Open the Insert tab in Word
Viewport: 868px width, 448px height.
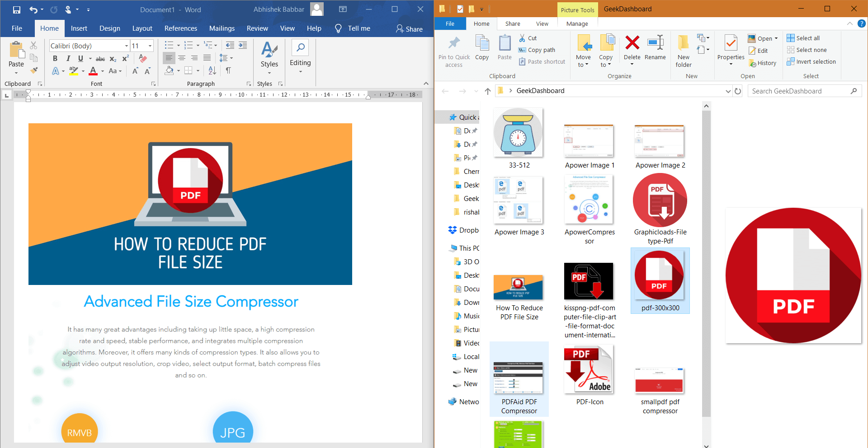[x=79, y=28]
